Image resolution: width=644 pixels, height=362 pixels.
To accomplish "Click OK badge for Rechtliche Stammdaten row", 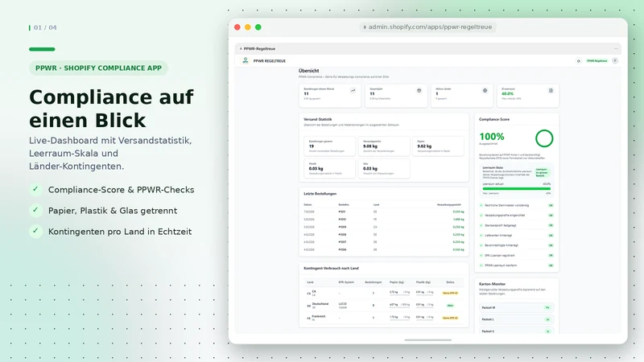I will 551,205.
